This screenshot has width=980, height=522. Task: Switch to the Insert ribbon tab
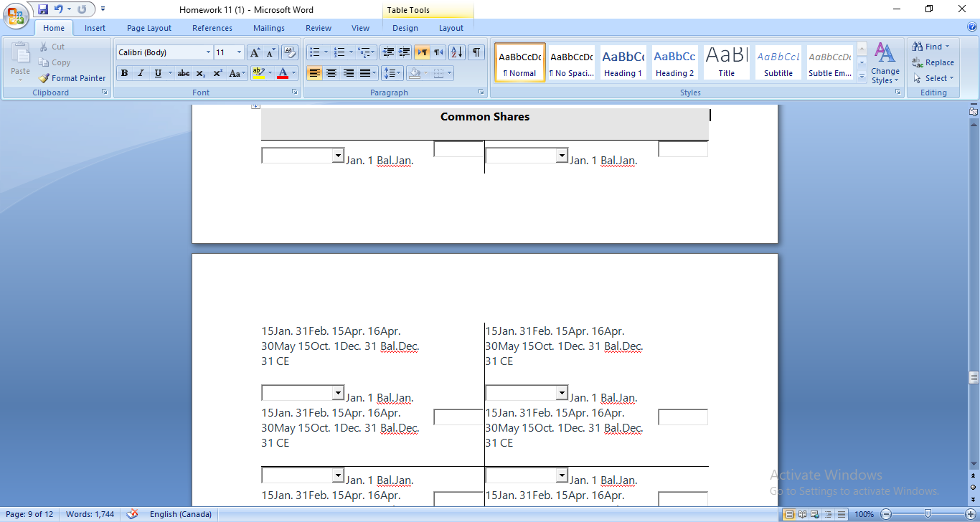(x=95, y=28)
